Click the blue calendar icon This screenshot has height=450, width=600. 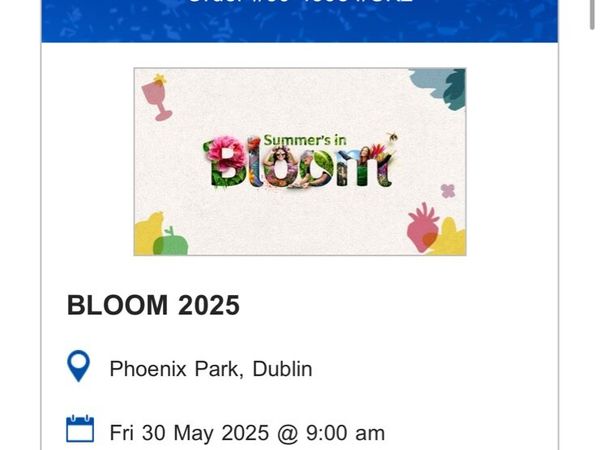click(80, 429)
